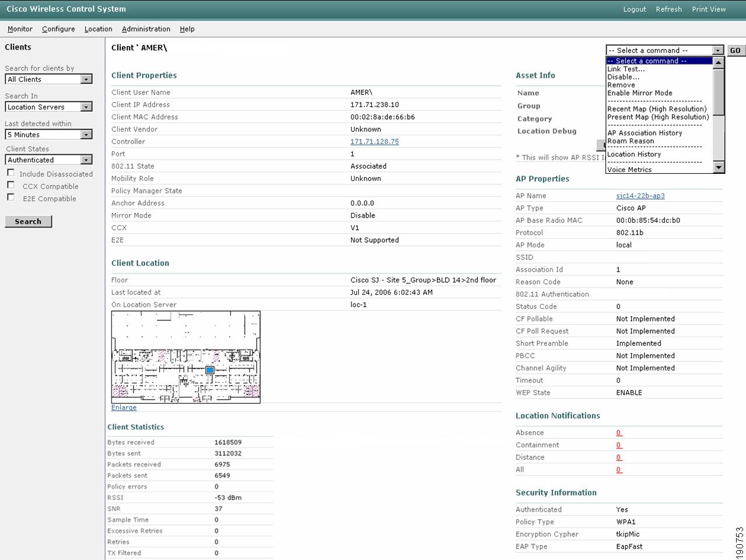Screen dimensions: 746x560
Task: Click Logout in the header
Action: tap(635, 9)
